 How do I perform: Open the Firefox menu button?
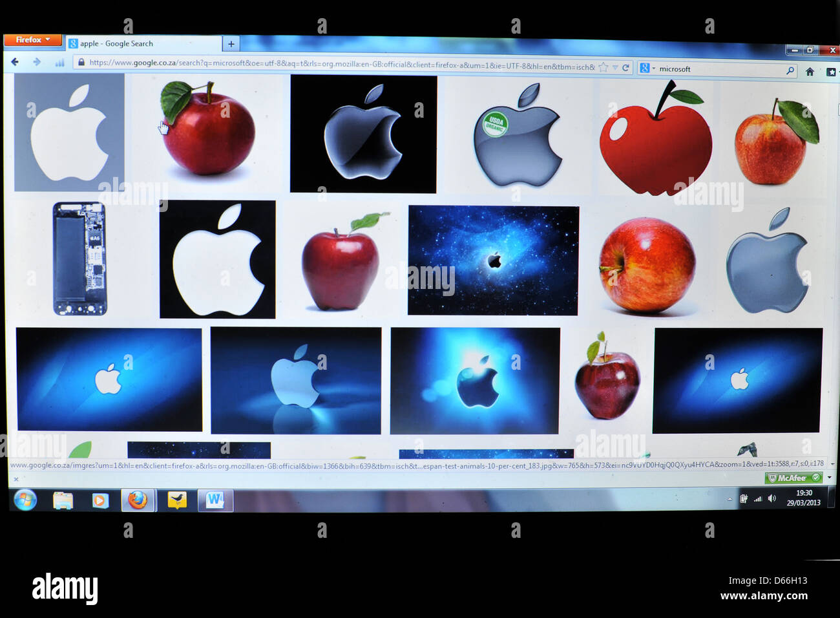pyautogui.click(x=32, y=40)
